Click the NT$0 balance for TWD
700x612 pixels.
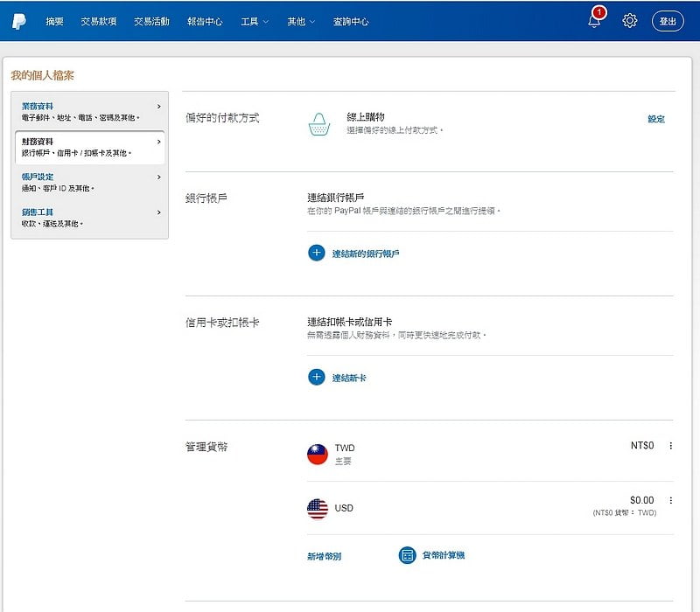(642, 445)
